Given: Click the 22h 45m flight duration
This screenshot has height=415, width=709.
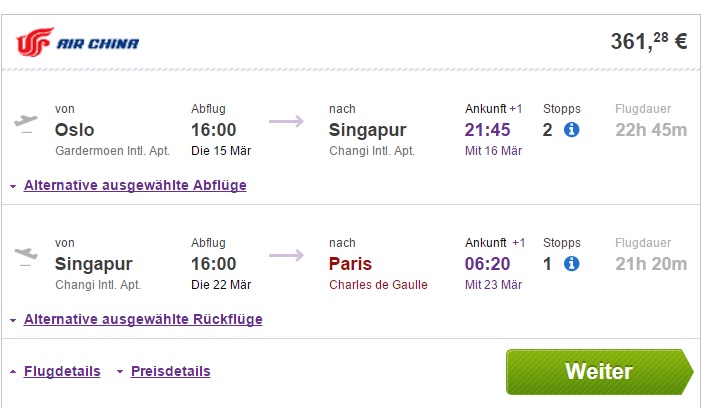Looking at the screenshot, I should coord(651,130).
